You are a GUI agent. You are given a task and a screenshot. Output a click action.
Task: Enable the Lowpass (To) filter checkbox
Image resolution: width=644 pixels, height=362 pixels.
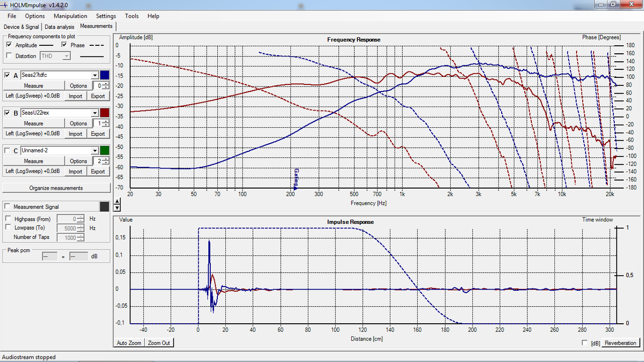tap(8, 228)
